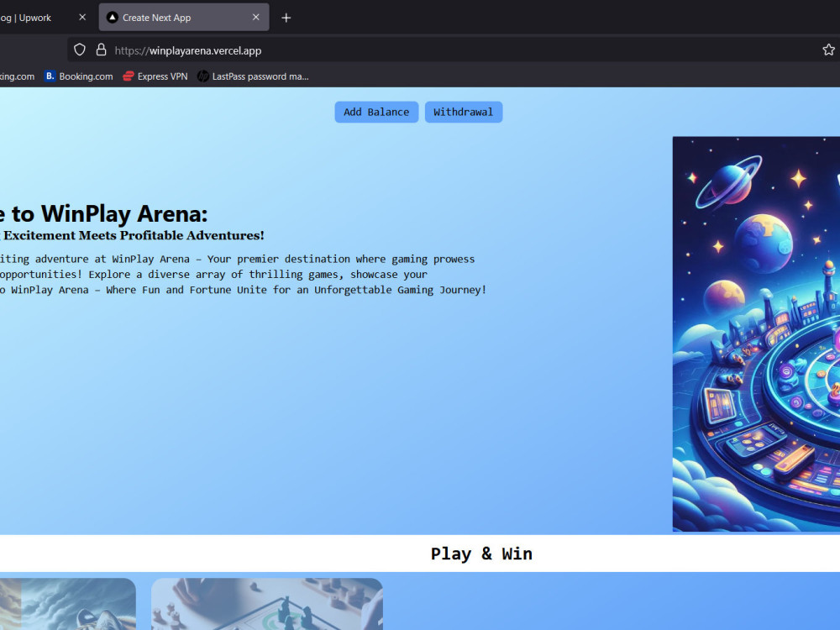
Task: Click the LastPass favicon in bookmarks bar
Action: 202,76
